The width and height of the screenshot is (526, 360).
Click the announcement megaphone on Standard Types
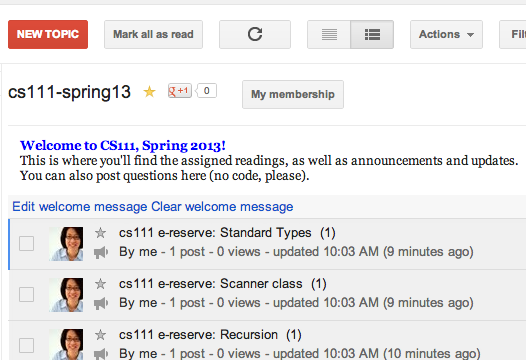coord(101,252)
